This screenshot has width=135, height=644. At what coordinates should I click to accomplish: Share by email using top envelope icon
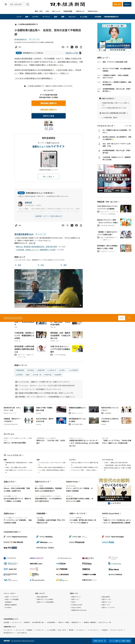point(63,47)
